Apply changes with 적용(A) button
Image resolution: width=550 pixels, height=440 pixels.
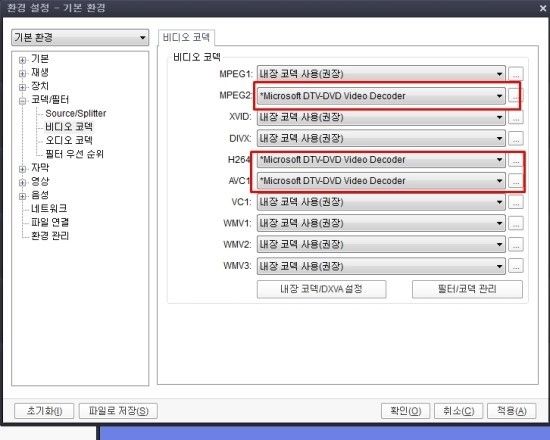(x=512, y=411)
